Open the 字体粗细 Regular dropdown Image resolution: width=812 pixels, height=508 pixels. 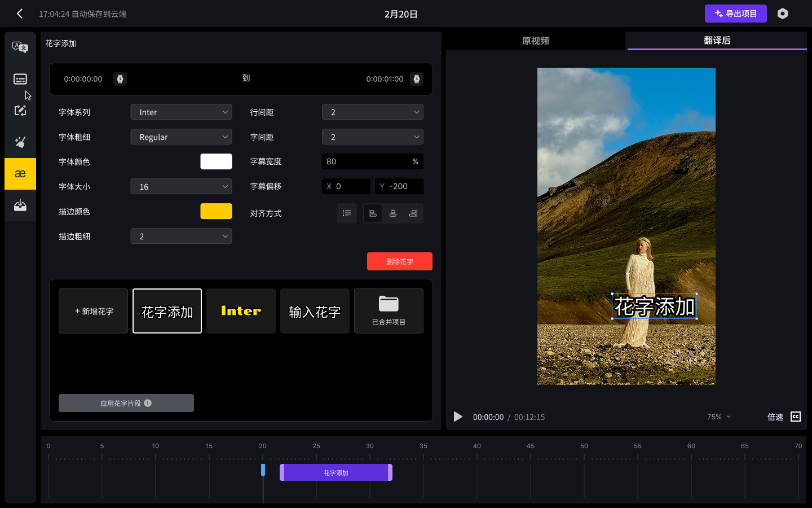181,137
